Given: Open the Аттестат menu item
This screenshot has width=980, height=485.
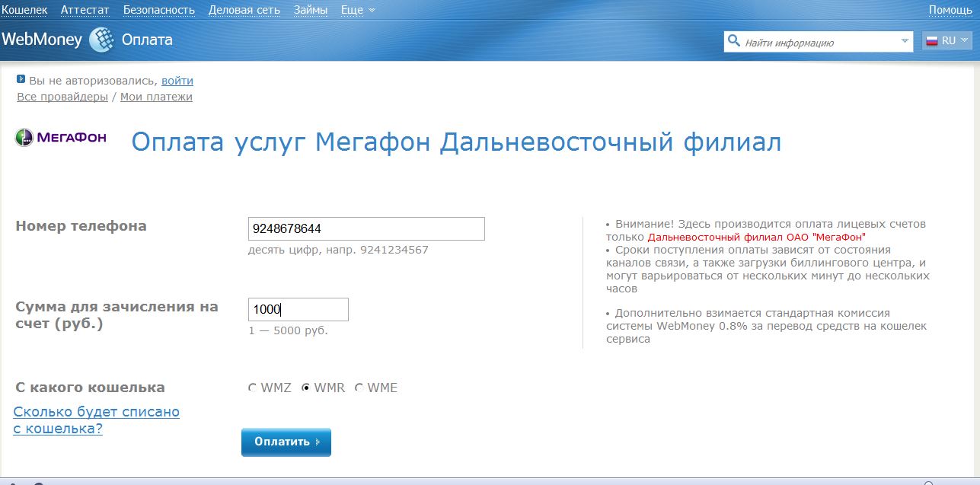Looking at the screenshot, I should (85, 10).
